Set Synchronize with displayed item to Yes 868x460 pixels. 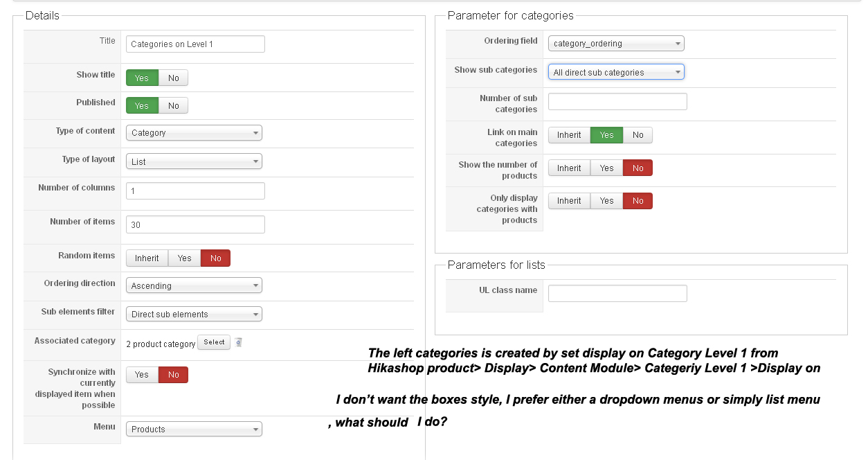click(x=142, y=375)
